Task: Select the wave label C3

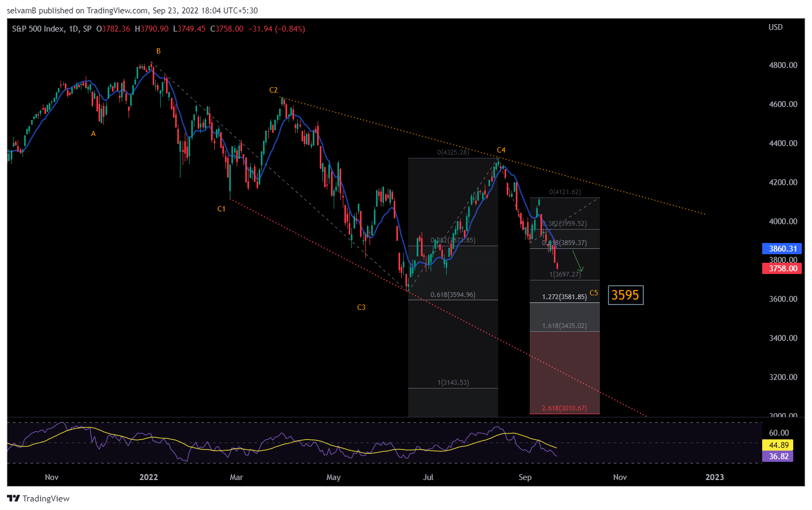Action: tap(362, 308)
